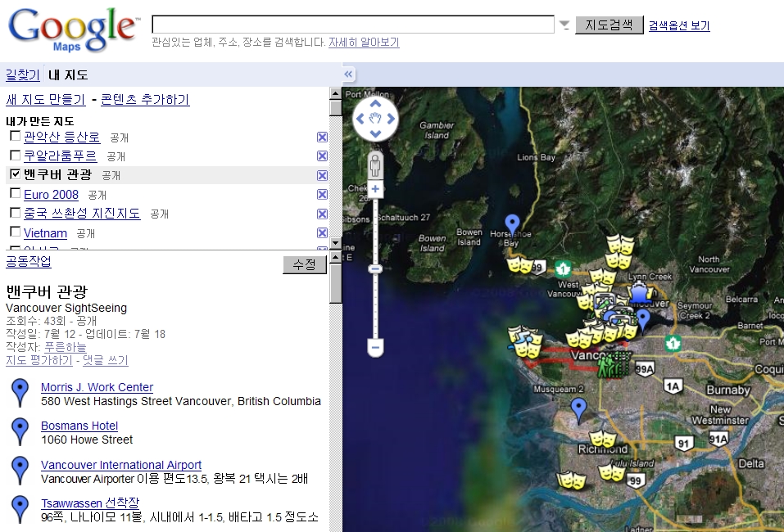The height and width of the screenshot is (532, 784).
Task: Collapse the left panel with the double-arrow icon
Action: click(x=348, y=74)
